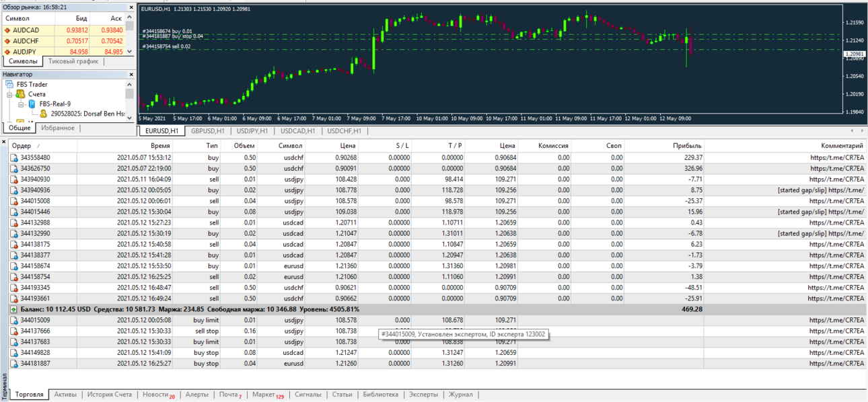The image size is (868, 402).
Task: Click the user icon beside account 290528025
Action: tap(44, 114)
